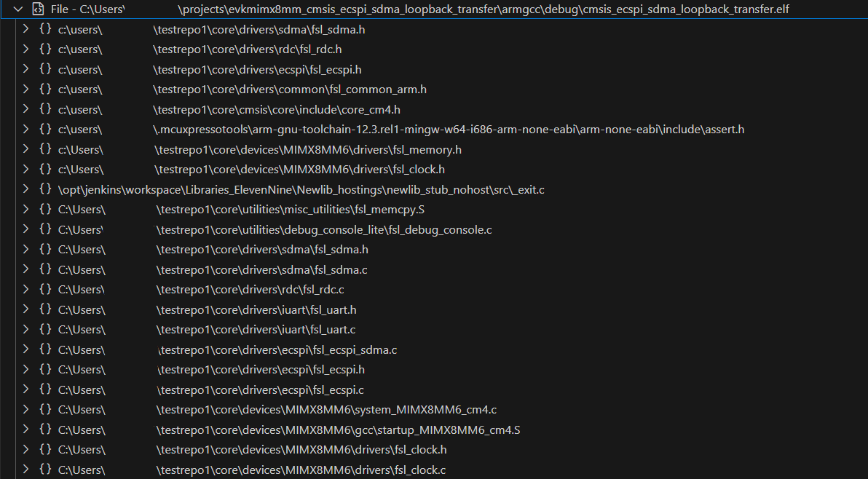Expand the system_MIMX8MM6_cm4.c chevron
Screen dimensions: 868x479
(x=25, y=410)
